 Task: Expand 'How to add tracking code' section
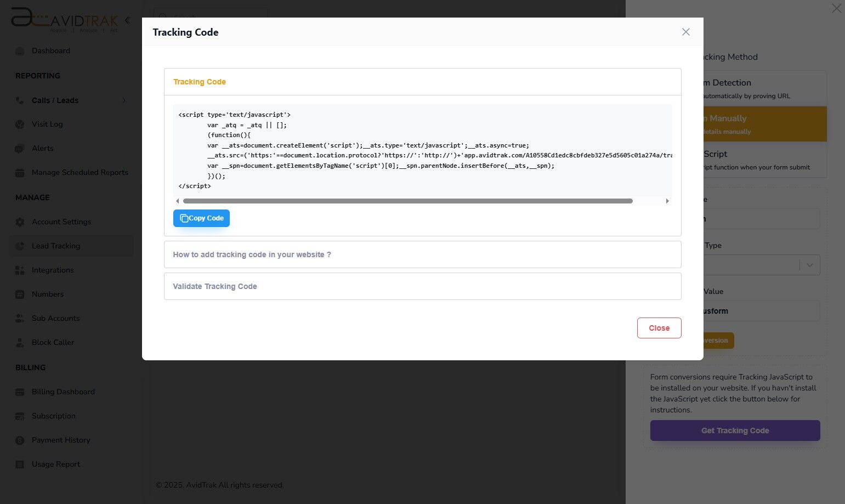[422, 254]
